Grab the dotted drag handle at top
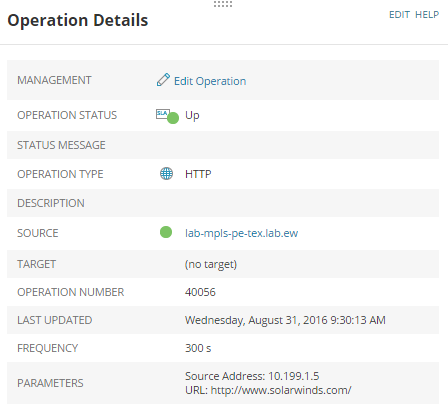Image resolution: width=448 pixels, height=412 pixels. 223,4
